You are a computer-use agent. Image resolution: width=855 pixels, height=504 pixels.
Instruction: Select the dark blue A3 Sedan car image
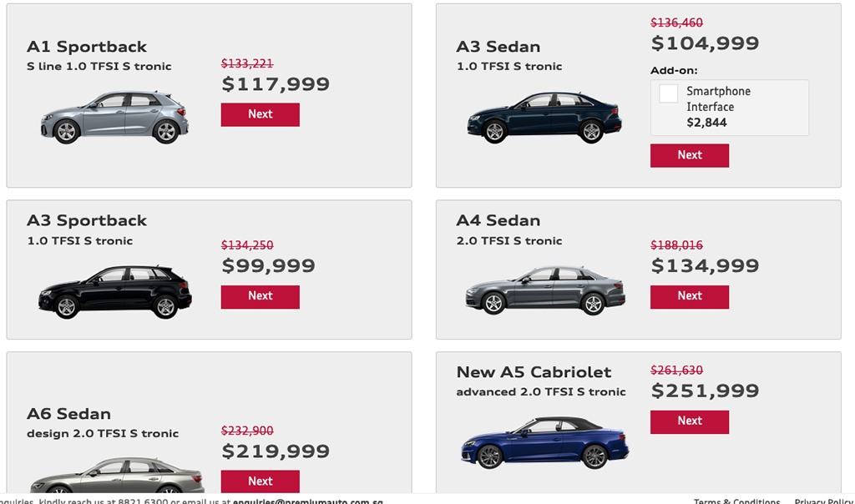point(544,118)
